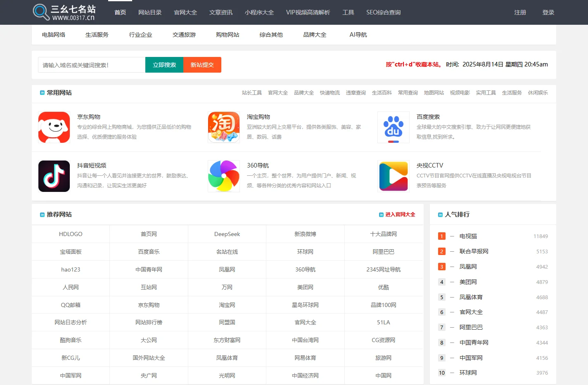Screen dimensions: 588x385
Task: Open the 京东购物 app icon
Action: [x=54, y=128]
